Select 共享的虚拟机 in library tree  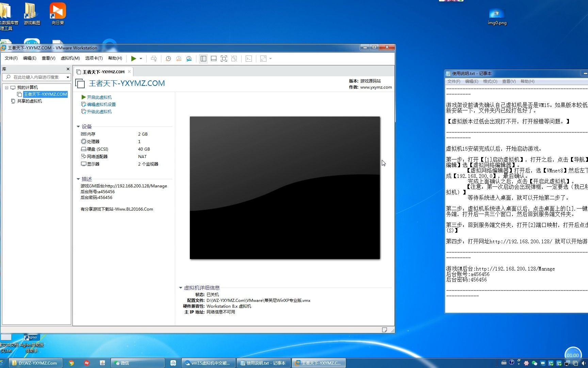(30, 101)
